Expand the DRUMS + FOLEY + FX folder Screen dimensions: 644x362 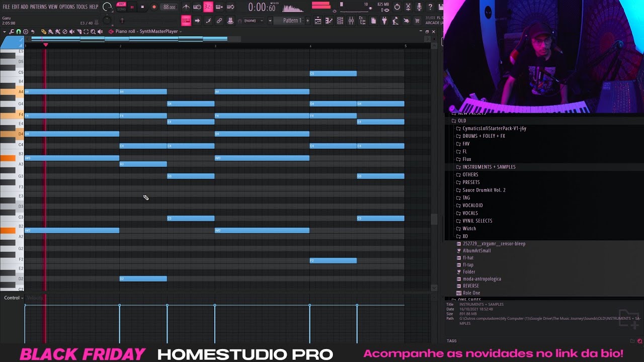click(x=484, y=136)
